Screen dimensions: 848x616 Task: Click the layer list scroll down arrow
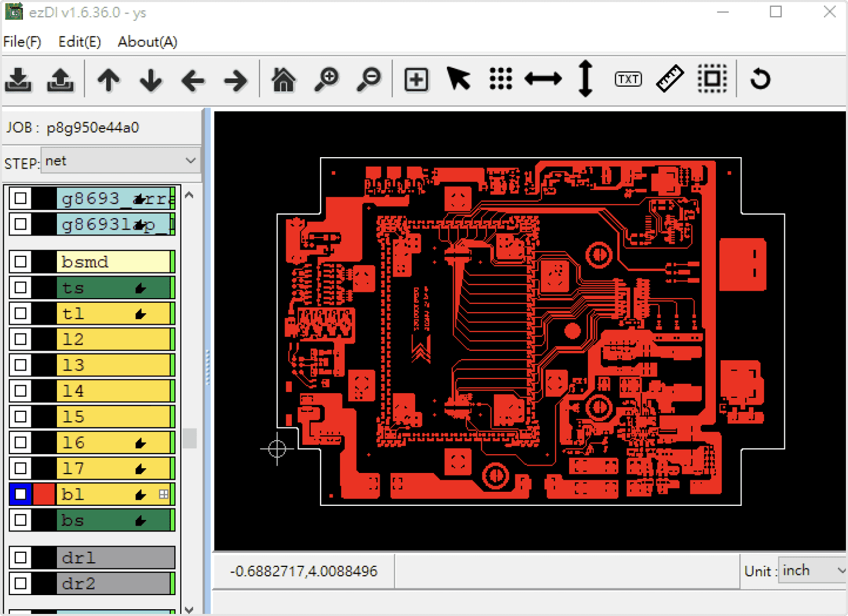pos(190,609)
